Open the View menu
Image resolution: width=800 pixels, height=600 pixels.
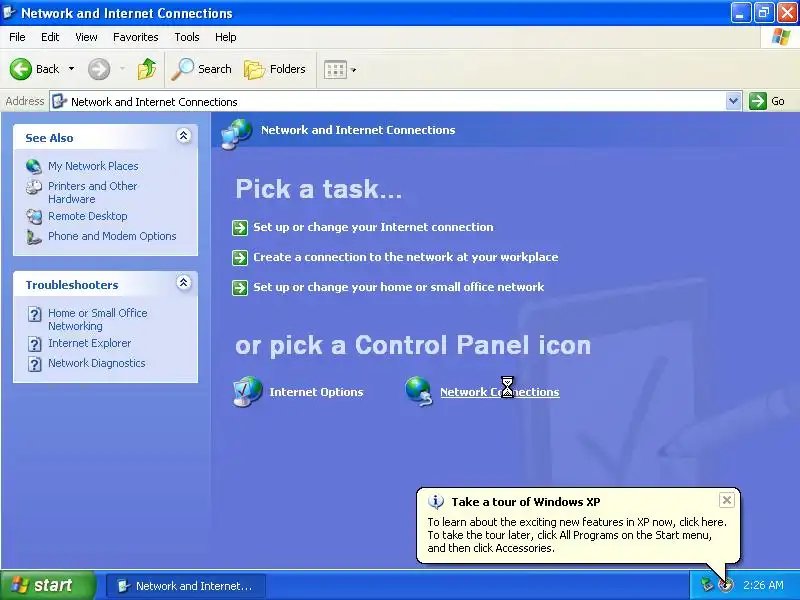(x=86, y=37)
